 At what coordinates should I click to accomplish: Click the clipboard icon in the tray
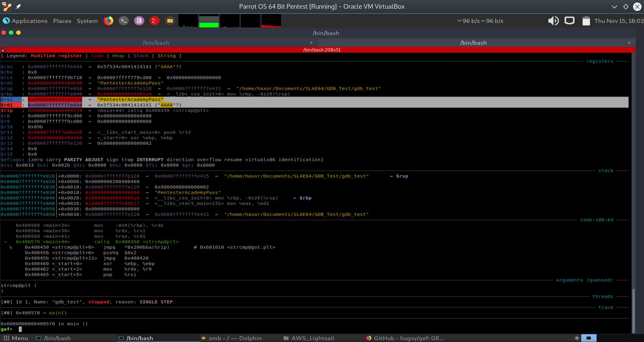[x=586, y=21]
